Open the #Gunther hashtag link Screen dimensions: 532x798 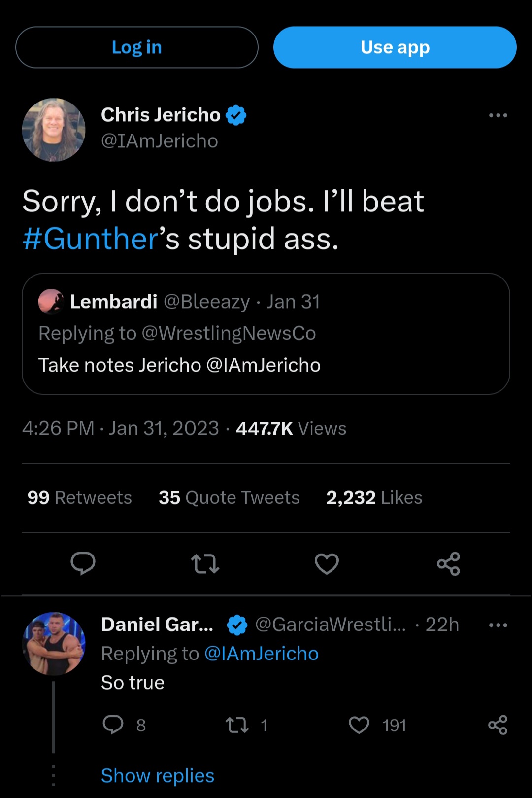click(x=90, y=239)
